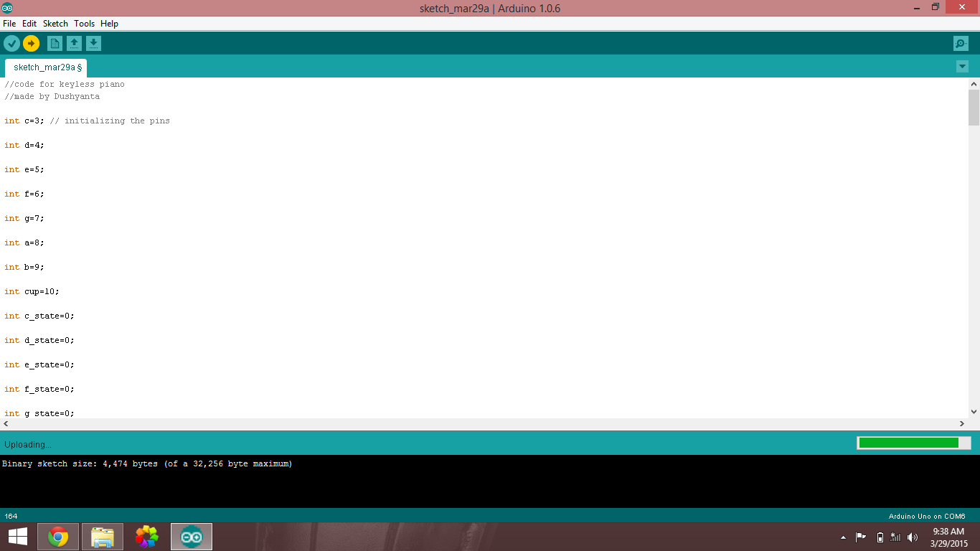Open the Sketch menu
Screen dimensions: 980x551
55,24
